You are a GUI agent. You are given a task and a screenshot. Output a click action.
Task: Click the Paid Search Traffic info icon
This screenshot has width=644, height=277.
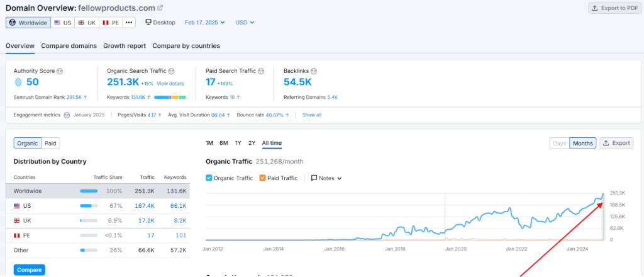(x=260, y=71)
